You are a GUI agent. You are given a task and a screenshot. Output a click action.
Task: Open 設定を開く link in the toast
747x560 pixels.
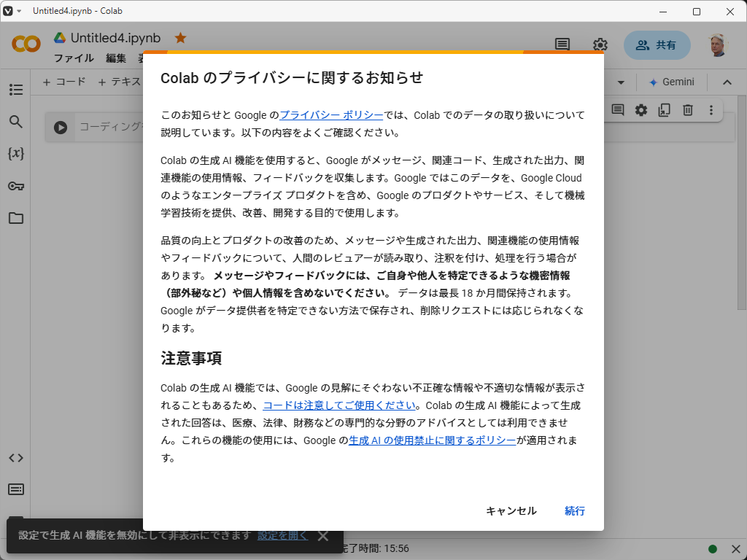(x=282, y=535)
